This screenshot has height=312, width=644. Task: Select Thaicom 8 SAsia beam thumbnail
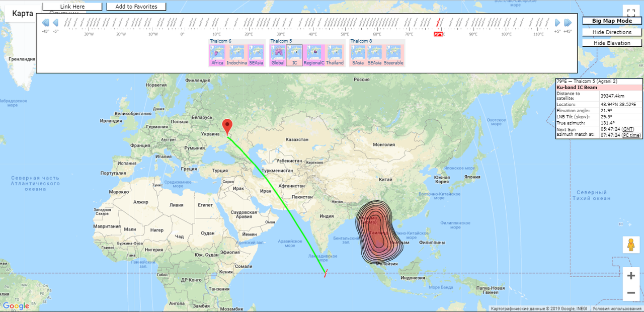pos(358,55)
